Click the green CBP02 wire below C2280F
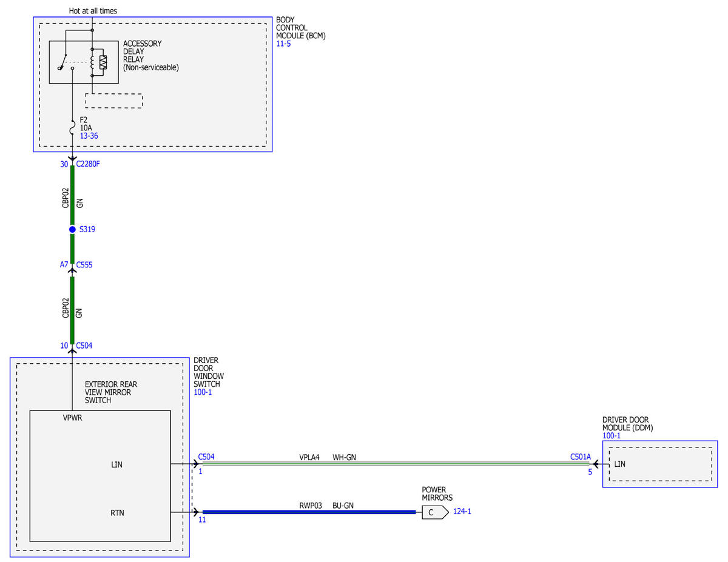The image size is (728, 562). pos(72,195)
